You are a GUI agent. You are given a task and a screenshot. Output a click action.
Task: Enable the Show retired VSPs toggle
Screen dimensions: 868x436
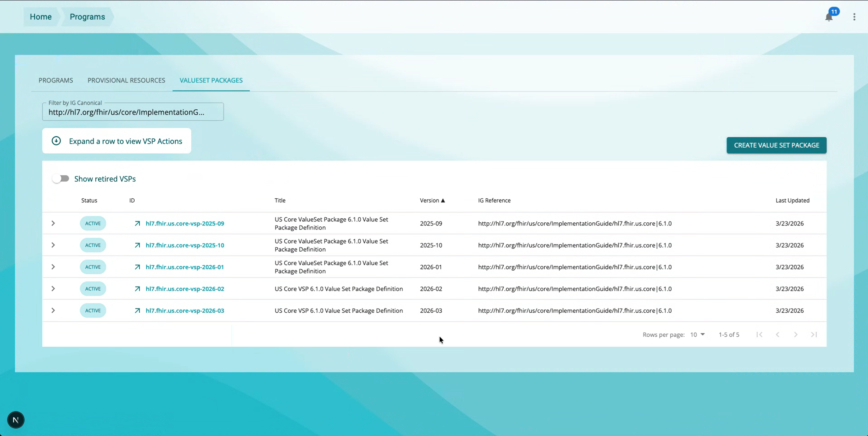pyautogui.click(x=61, y=178)
